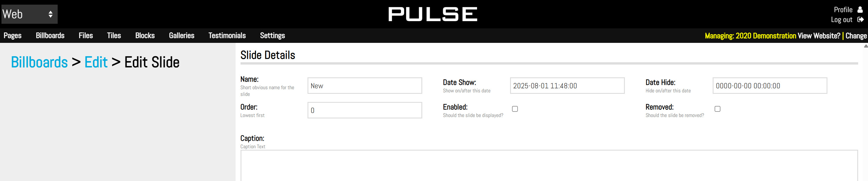The height and width of the screenshot is (181, 868).
Task: Open the Blocks menu
Action: tap(145, 36)
